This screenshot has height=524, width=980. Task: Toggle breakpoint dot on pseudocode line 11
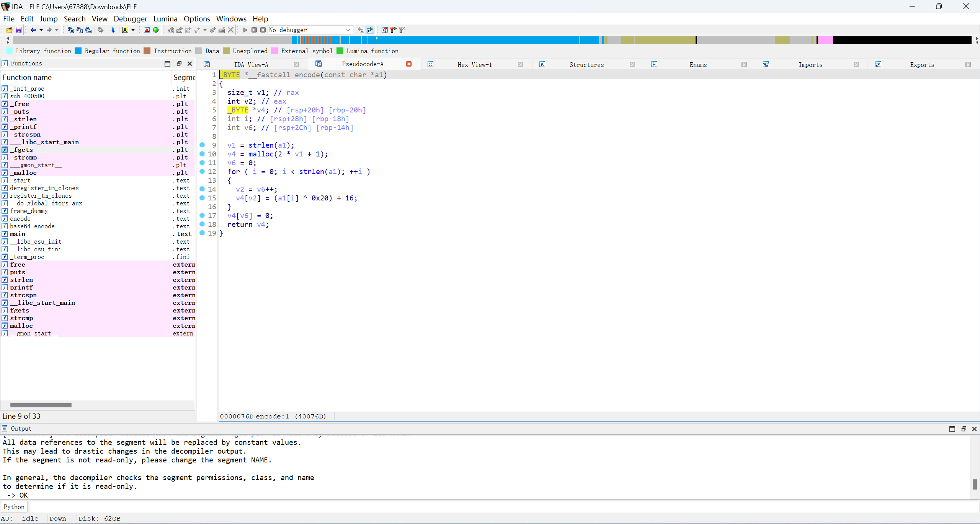(x=203, y=163)
